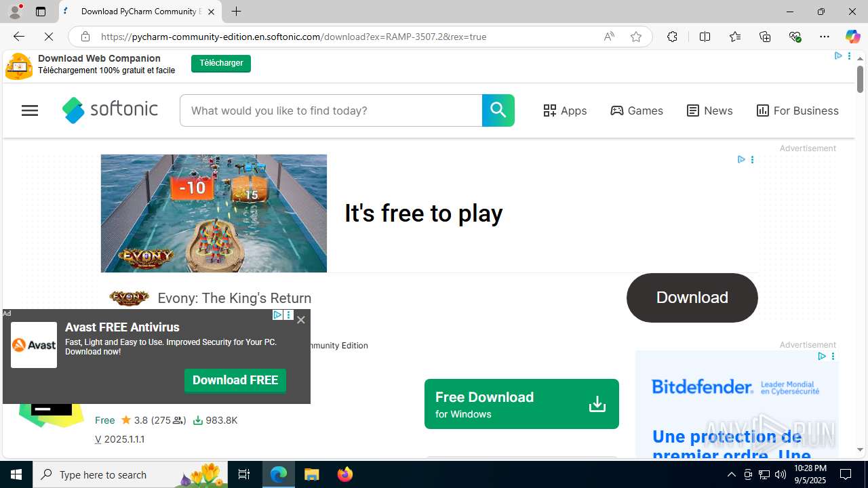Close the Avast ad popup
Viewport: 868px width, 488px height.
[x=301, y=320]
